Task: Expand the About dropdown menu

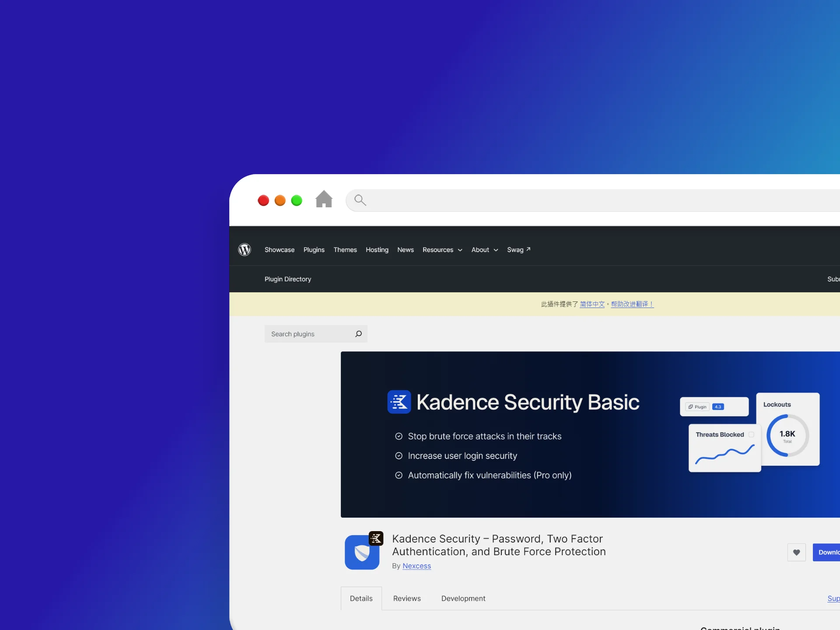Action: [485, 250]
